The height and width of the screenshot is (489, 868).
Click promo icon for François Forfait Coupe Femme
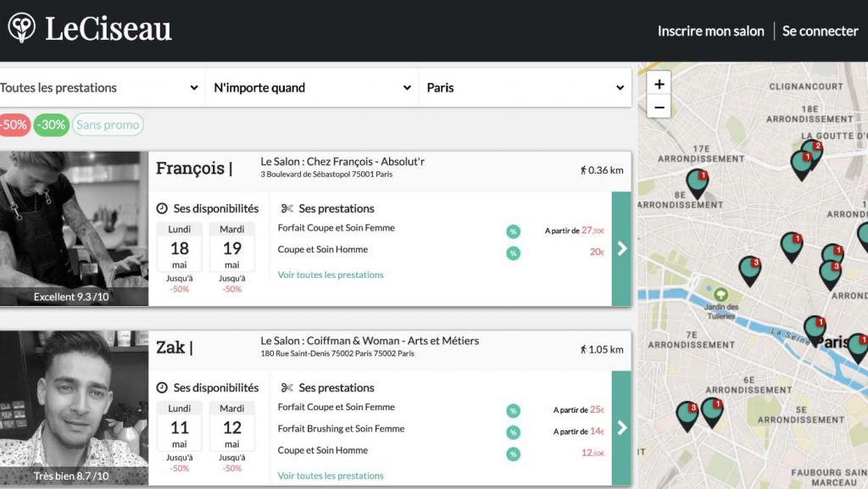pos(513,231)
